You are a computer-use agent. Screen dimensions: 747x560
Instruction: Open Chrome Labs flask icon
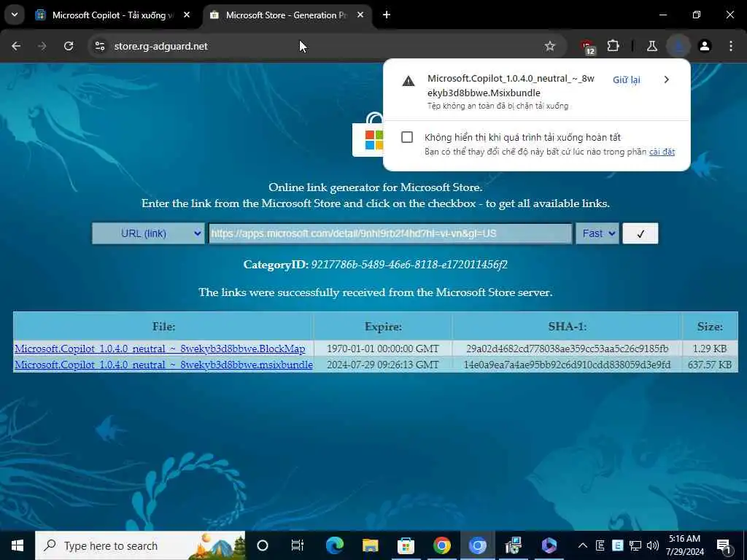coord(651,46)
